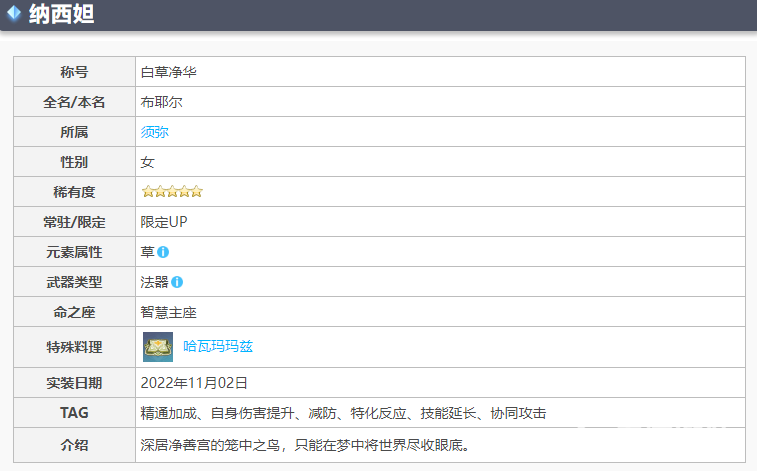Select the gender value 女
Viewport: 757px width, 471px height.
coord(147,162)
